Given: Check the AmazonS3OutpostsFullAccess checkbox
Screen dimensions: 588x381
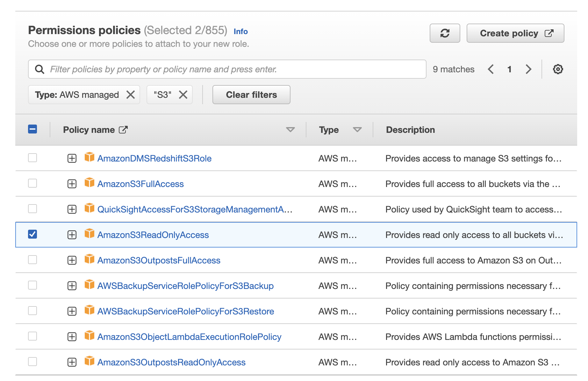Looking at the screenshot, I should (32, 260).
